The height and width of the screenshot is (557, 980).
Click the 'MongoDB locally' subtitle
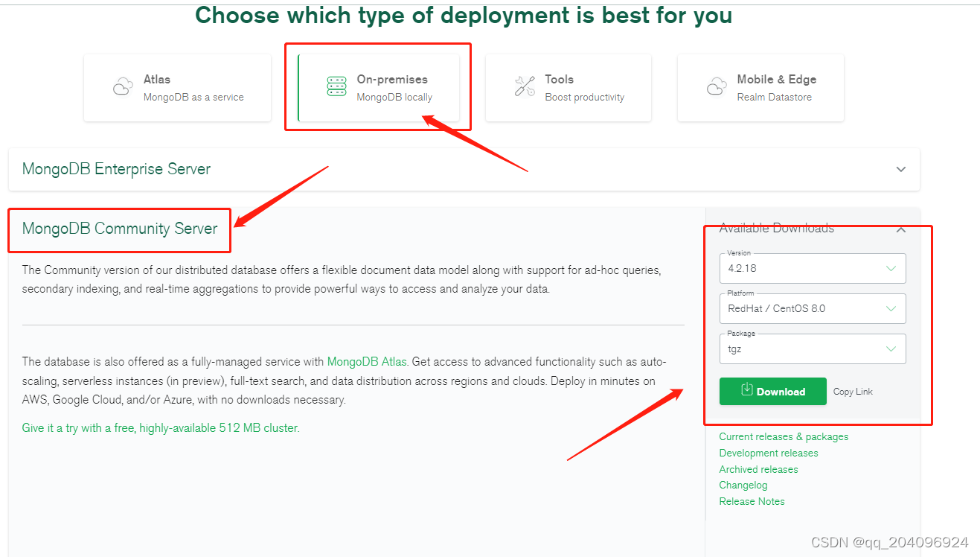[394, 98]
